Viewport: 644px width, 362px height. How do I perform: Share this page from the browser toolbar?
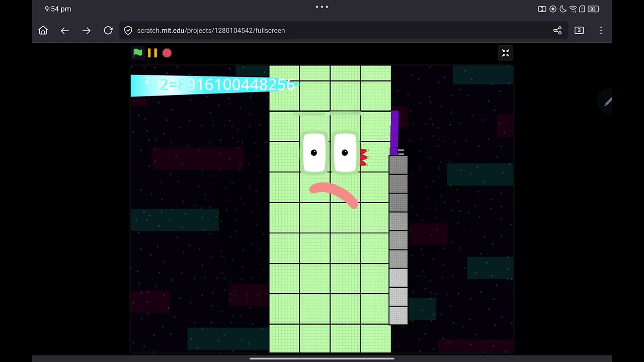(557, 31)
